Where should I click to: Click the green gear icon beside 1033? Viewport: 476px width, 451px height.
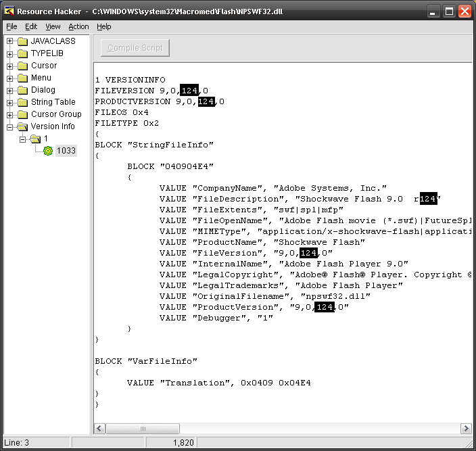(48, 151)
